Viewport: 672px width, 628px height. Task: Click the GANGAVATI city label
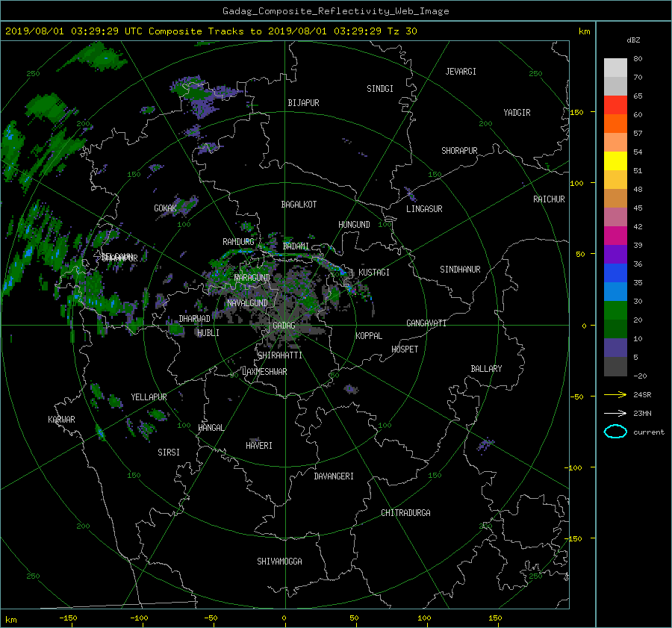coord(426,323)
